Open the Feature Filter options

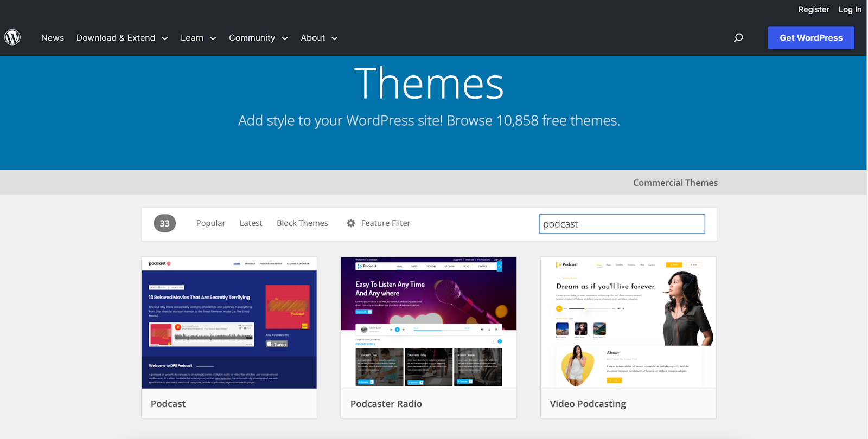pyautogui.click(x=379, y=223)
